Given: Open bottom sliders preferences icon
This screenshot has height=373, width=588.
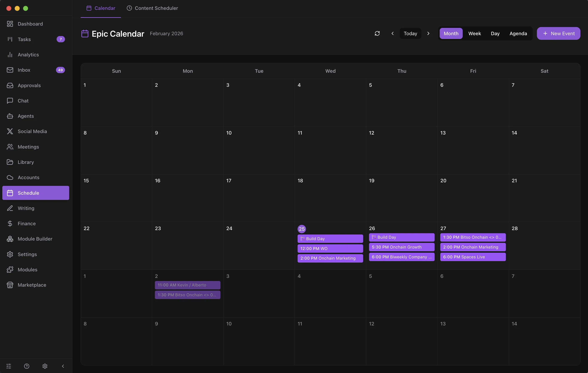Looking at the screenshot, I should click(9, 366).
